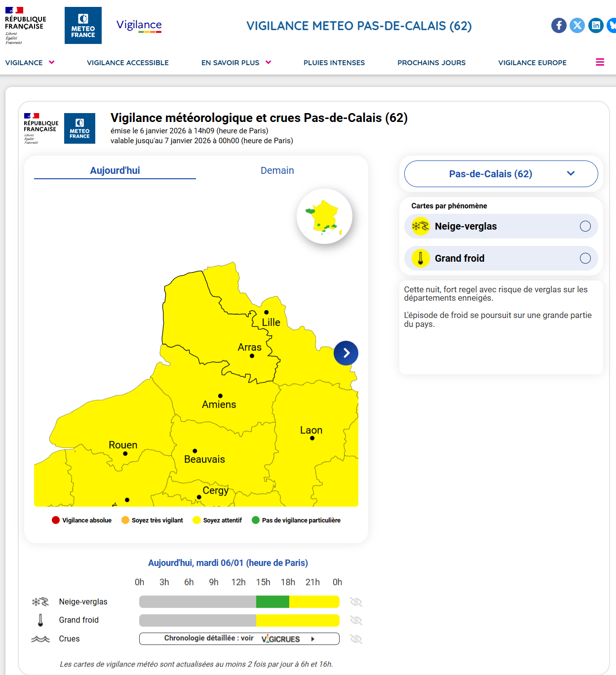This screenshot has width=616, height=675.
Task: Open Vigicrues detailed chronology link
Action: [x=239, y=639]
